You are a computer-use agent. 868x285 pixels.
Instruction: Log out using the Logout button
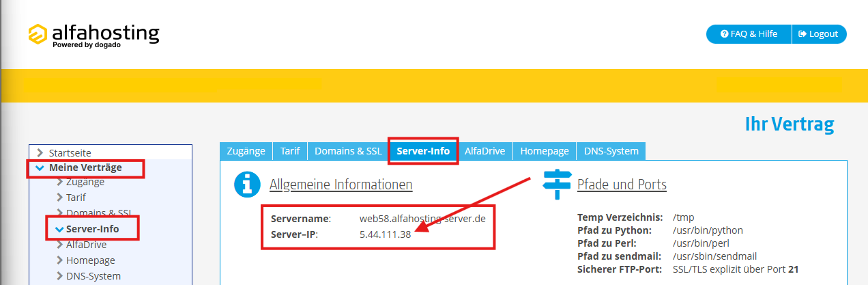point(819,34)
